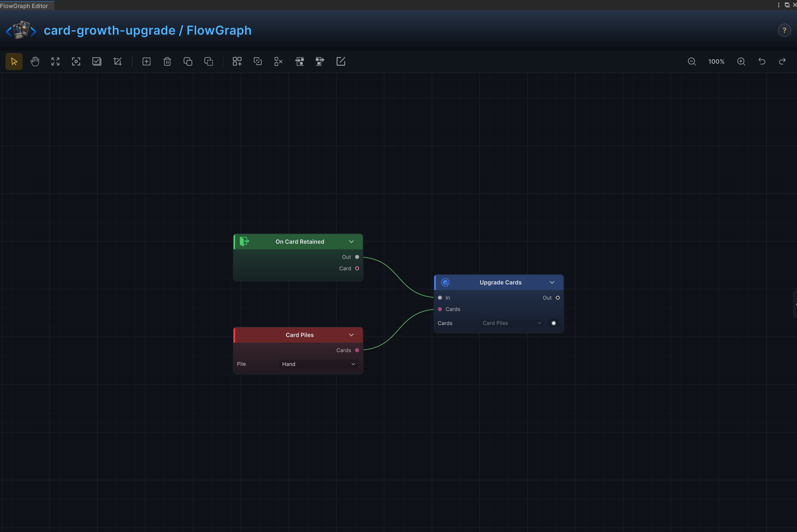Click the 100% zoom level readout
The width and height of the screenshot is (797, 532).
(x=716, y=61)
